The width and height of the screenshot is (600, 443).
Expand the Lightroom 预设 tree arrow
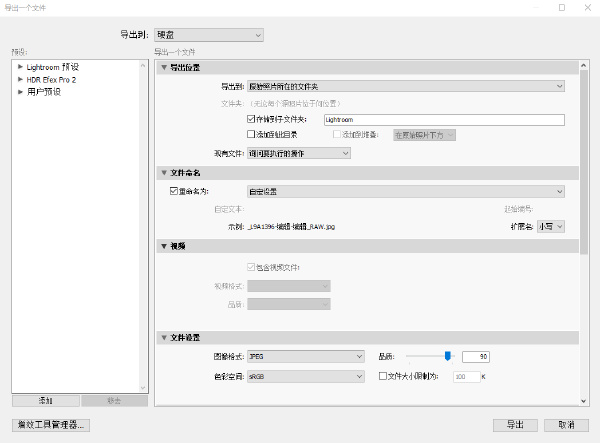20,66
